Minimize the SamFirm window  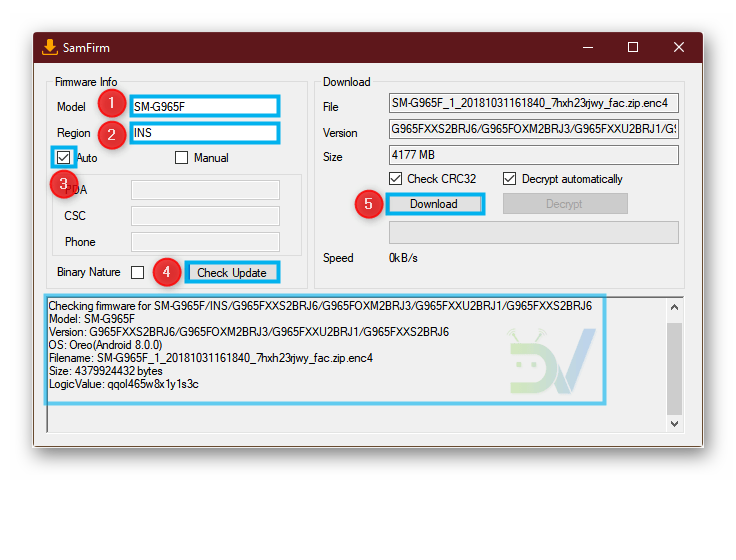pyautogui.click(x=588, y=47)
